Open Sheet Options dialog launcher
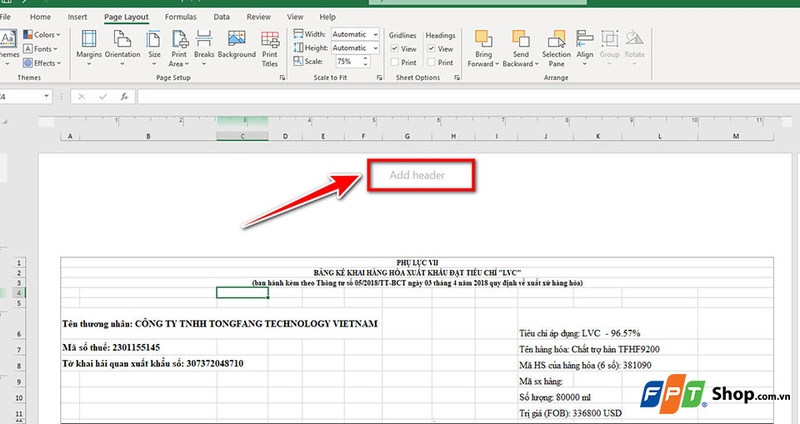Image resolution: width=800 pixels, height=424 pixels. click(457, 78)
